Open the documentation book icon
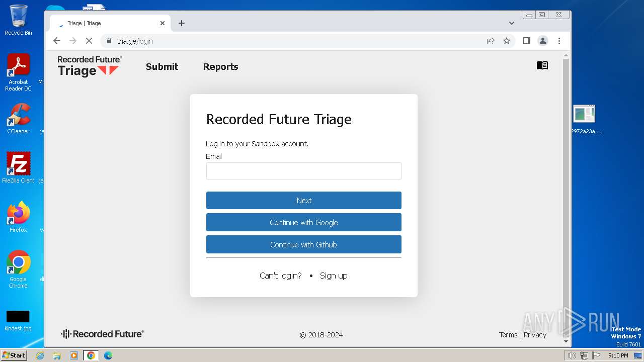The image size is (644, 362). point(542,65)
